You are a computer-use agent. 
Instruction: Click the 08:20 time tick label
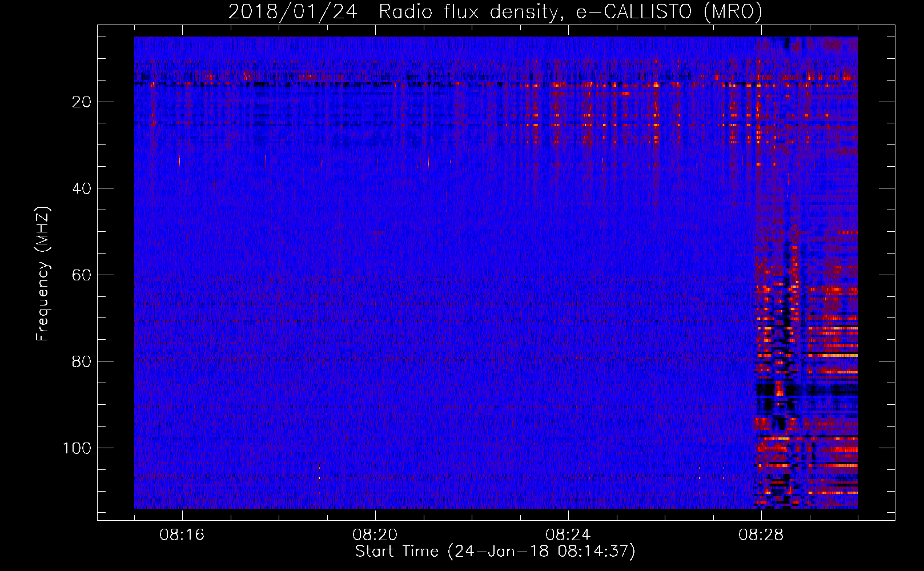(x=375, y=535)
